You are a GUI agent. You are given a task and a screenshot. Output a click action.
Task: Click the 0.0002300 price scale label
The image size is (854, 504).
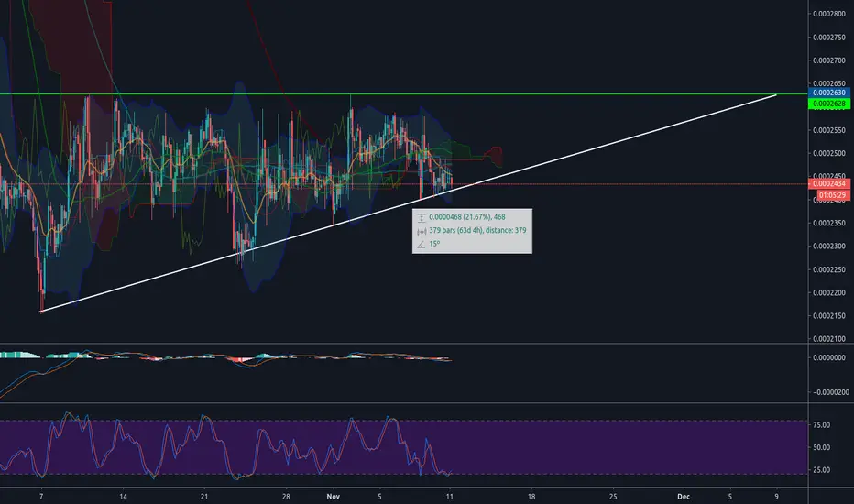(x=829, y=247)
